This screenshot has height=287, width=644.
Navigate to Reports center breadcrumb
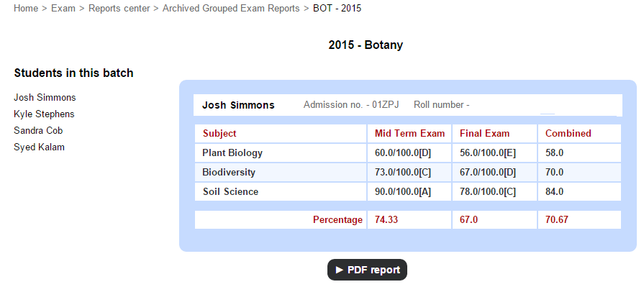119,8
